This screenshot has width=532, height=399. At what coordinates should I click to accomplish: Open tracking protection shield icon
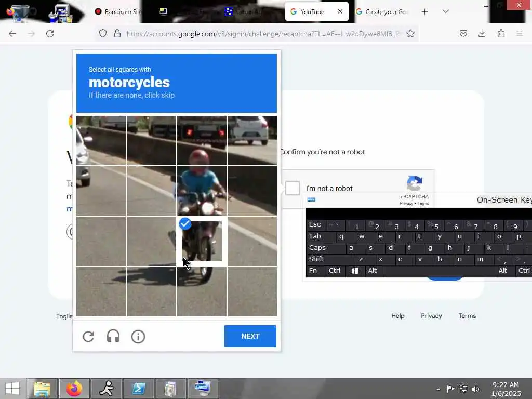pyautogui.click(x=103, y=33)
